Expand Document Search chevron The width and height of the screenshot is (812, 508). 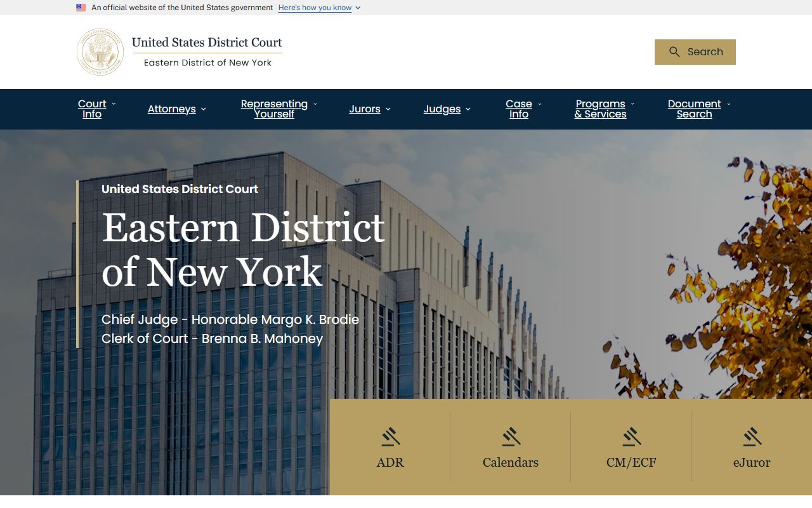tap(729, 104)
